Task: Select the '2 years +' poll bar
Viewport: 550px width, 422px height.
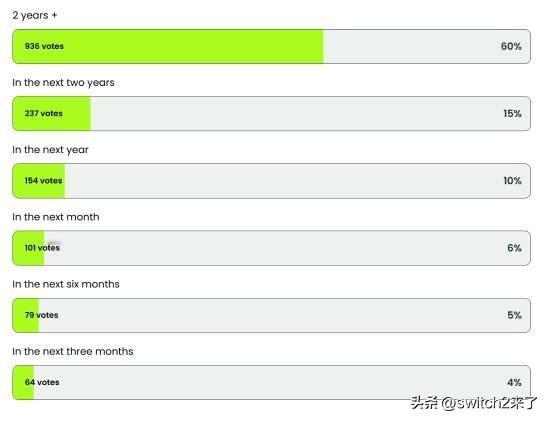Action: (271, 46)
